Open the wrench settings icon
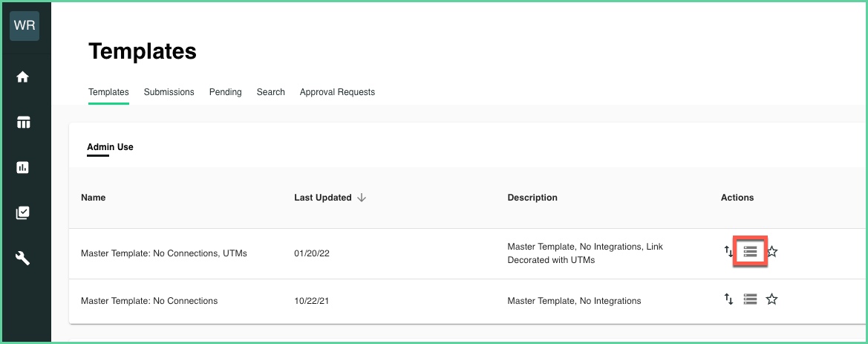 (23, 258)
